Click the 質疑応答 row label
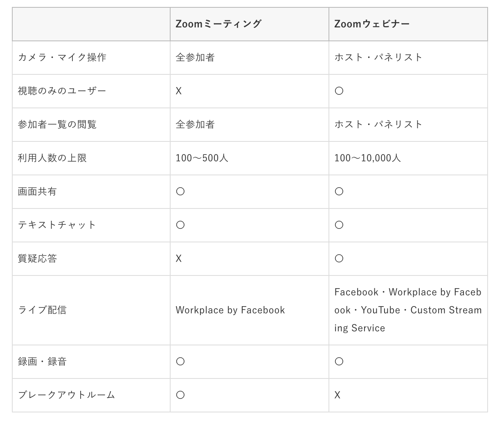This screenshot has width=504, height=421. (37, 259)
